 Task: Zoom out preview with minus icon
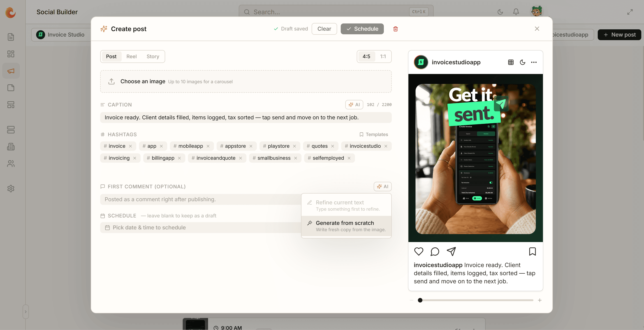[412, 300]
